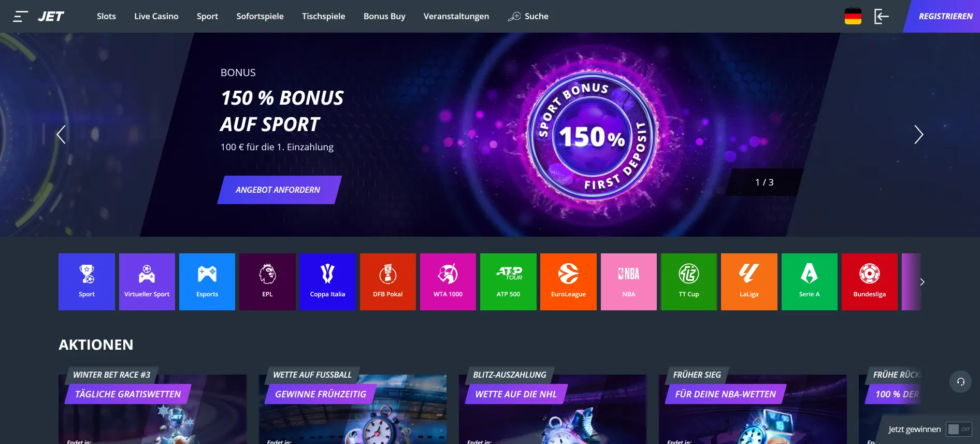Go to previous banner slide arrow
Viewport: 980px width, 444px height.
[61, 135]
